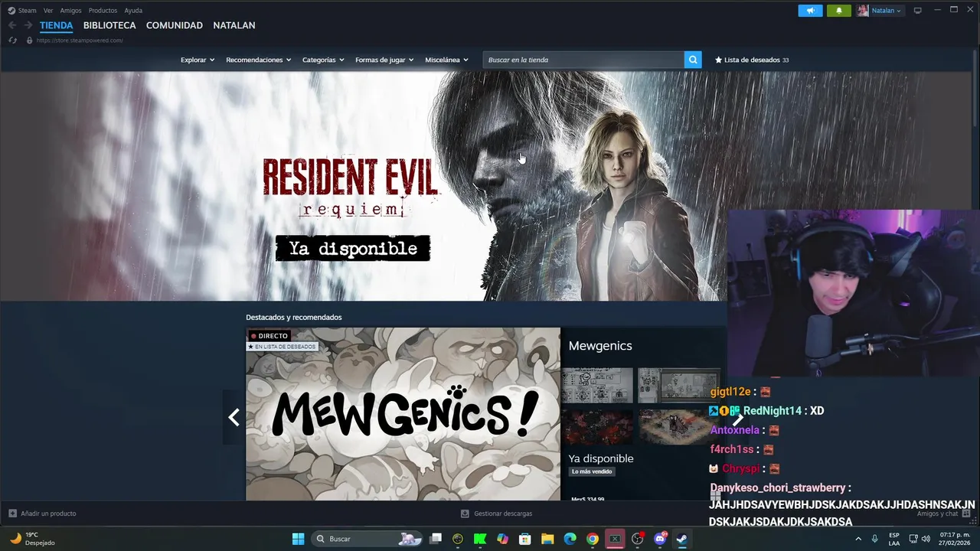Click the blue announcements megaphone icon
Screen dimensions: 980x551
coord(810,11)
